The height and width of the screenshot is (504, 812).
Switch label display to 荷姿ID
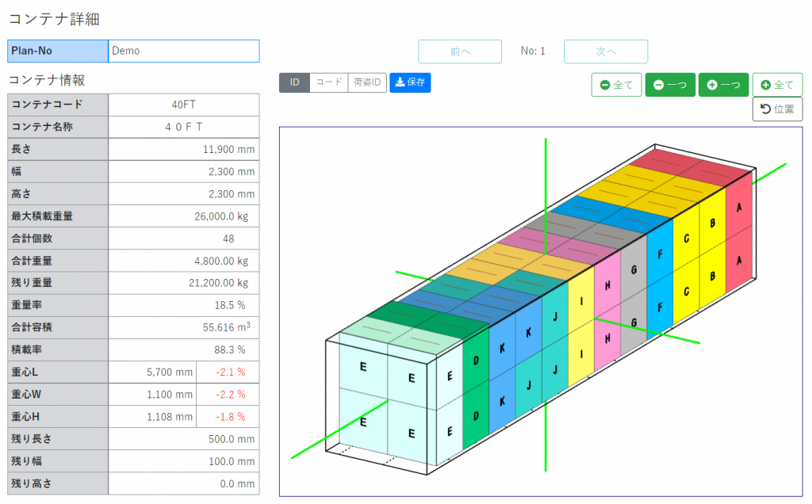coord(367,82)
